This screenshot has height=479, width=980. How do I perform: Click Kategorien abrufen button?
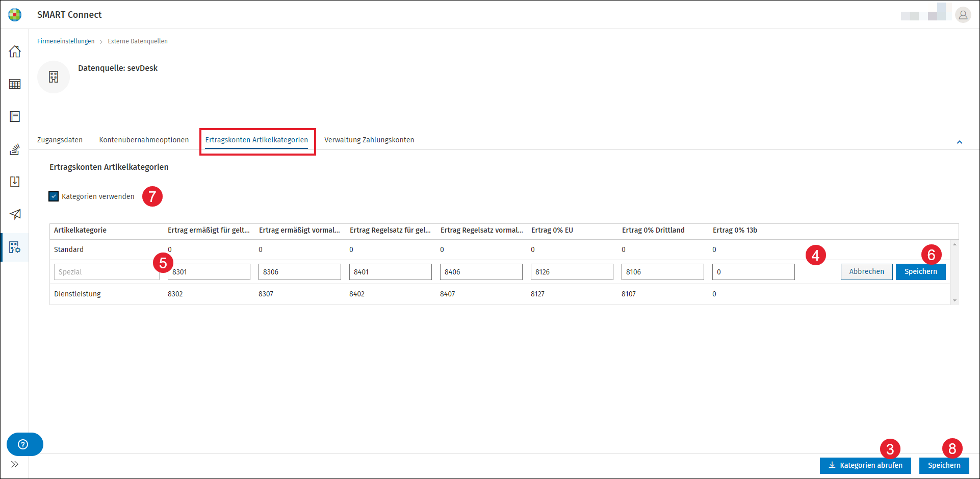point(865,466)
